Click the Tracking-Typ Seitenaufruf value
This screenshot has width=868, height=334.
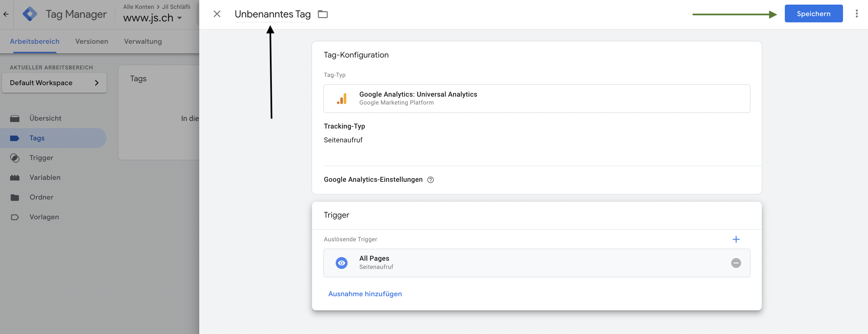(343, 140)
